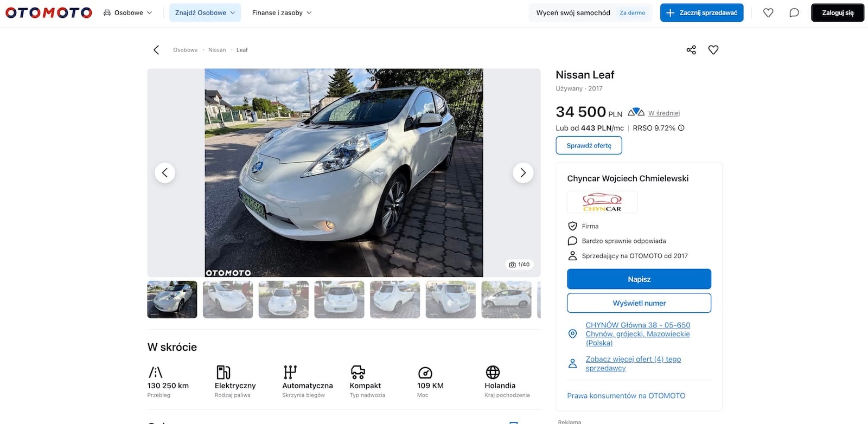Open the Finanse i zasoby menu
Image resolution: width=868 pixels, height=424 pixels.
[x=282, y=12]
